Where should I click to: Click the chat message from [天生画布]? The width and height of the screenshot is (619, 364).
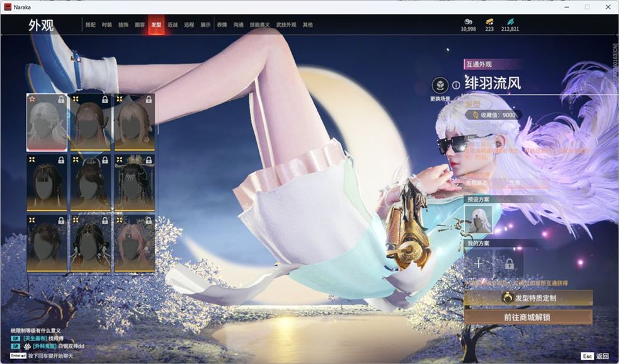coord(37,339)
